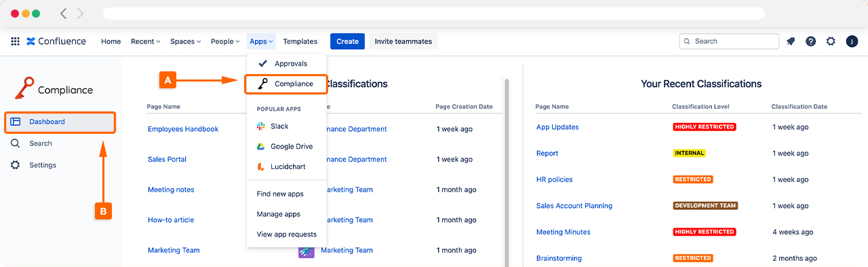Open the settings gear in top bar
The width and height of the screenshot is (868, 267).
click(831, 41)
